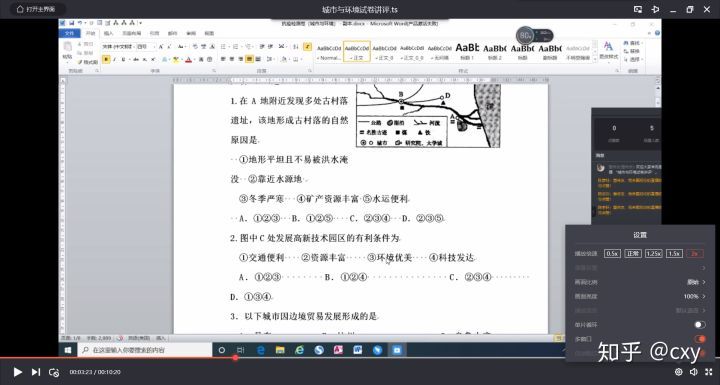
Task: Expand the brightness 100% option
Action: coord(694,296)
